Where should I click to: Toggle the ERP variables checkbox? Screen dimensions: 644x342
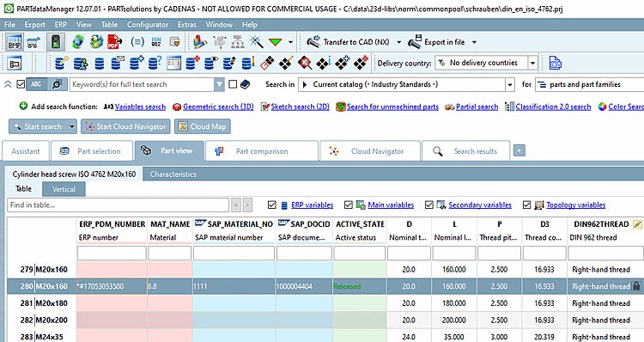click(271, 205)
